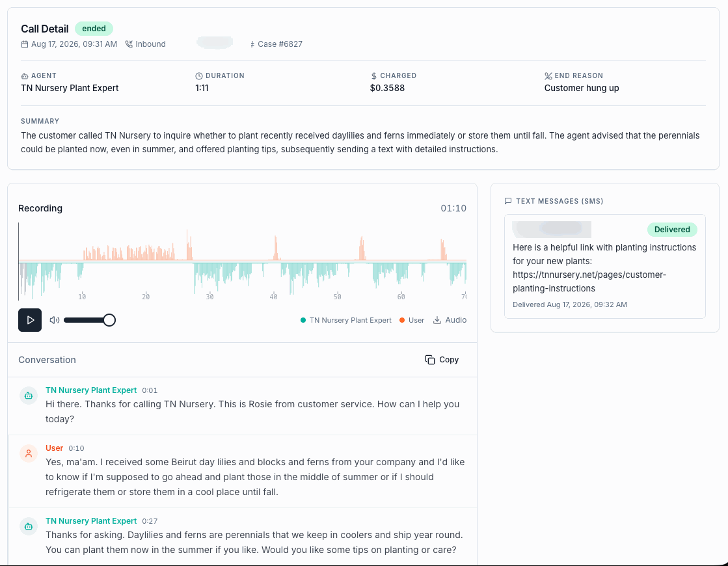Image resolution: width=728 pixels, height=566 pixels.
Task: Jump to 50 seconds on waveform
Action: (x=338, y=296)
